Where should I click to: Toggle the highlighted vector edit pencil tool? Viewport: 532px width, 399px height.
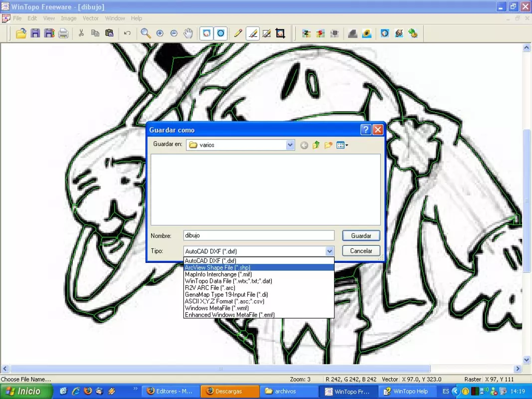click(x=252, y=33)
